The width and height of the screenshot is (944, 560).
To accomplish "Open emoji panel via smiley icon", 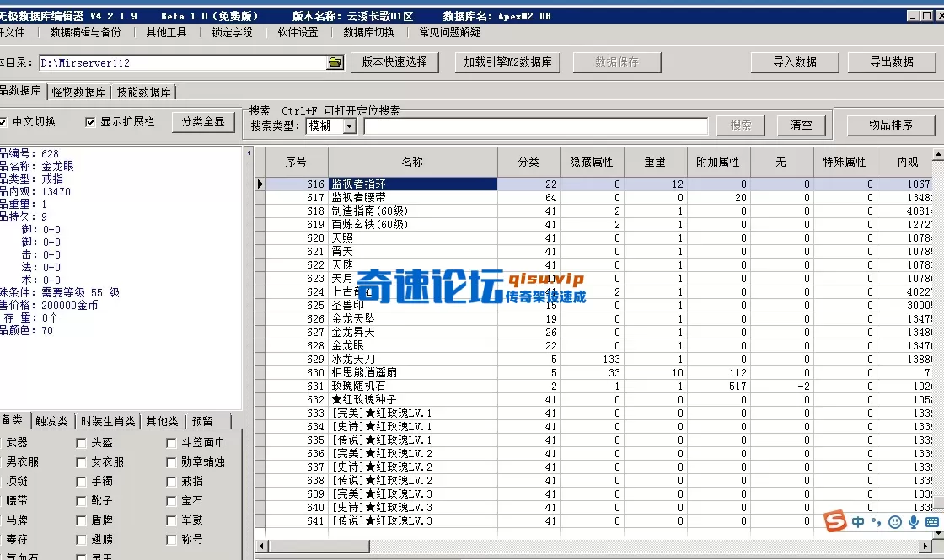I will 895,521.
